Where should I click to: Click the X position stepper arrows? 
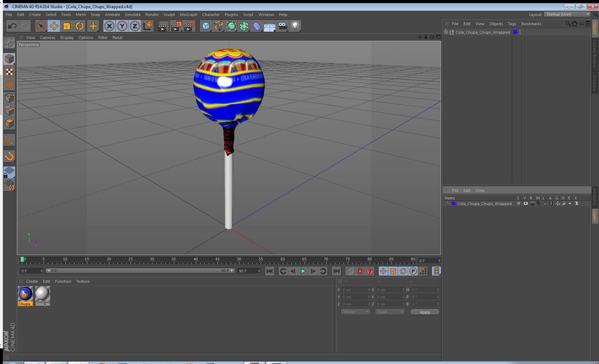click(369, 290)
